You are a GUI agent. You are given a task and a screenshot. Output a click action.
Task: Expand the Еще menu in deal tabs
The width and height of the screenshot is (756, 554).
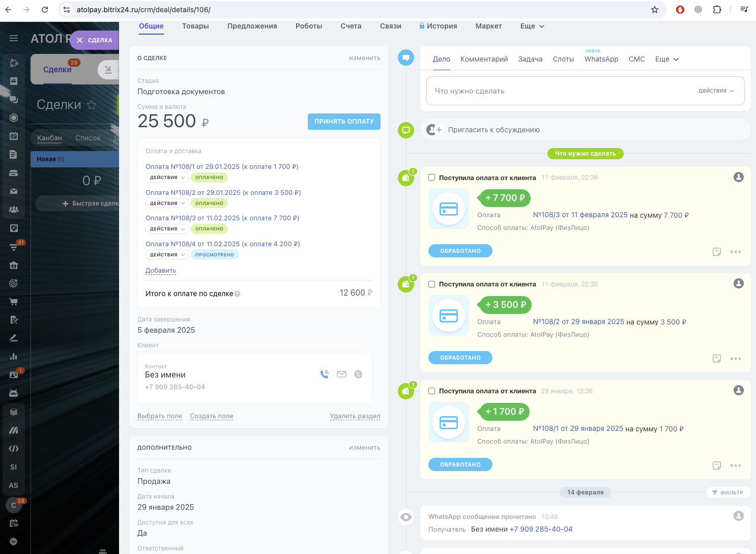point(532,26)
